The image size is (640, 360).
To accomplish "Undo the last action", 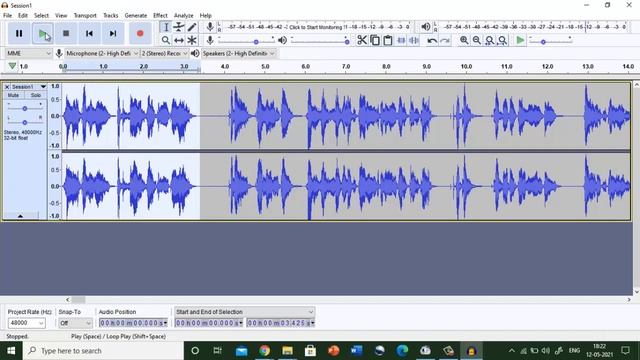I will 432,40.
